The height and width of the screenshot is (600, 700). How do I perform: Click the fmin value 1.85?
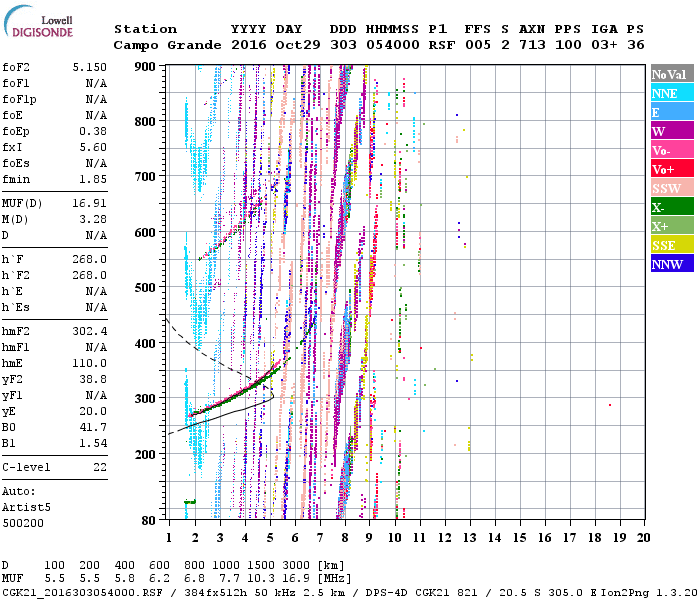click(93, 179)
